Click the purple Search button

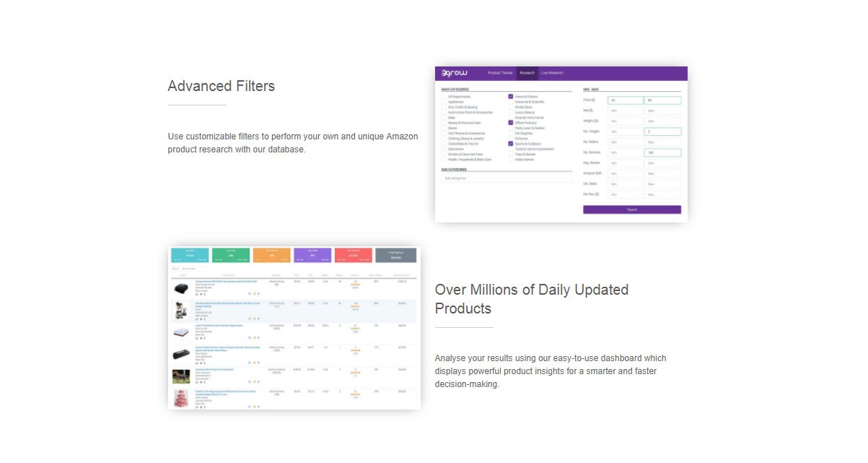(632, 209)
